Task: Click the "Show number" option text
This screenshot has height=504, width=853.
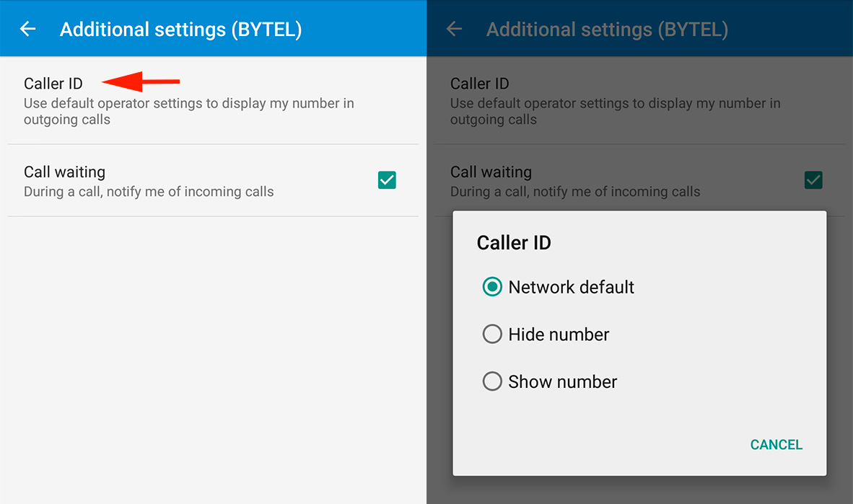Action: tap(562, 381)
